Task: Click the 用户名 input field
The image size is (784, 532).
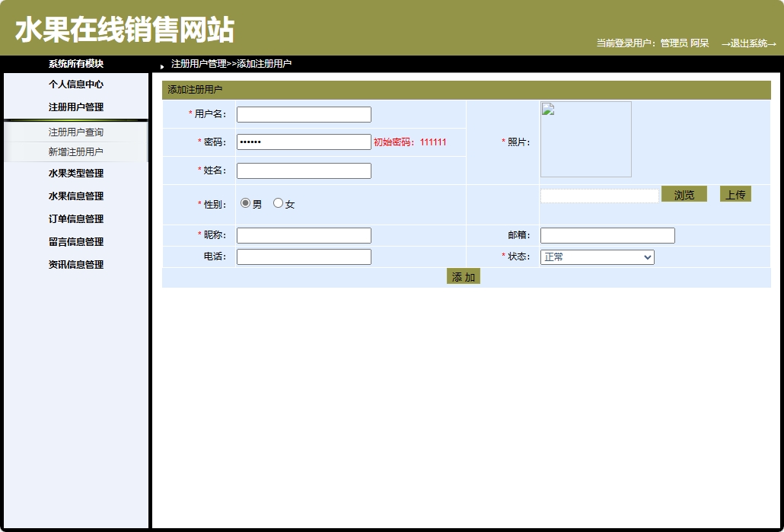Action: click(x=303, y=114)
